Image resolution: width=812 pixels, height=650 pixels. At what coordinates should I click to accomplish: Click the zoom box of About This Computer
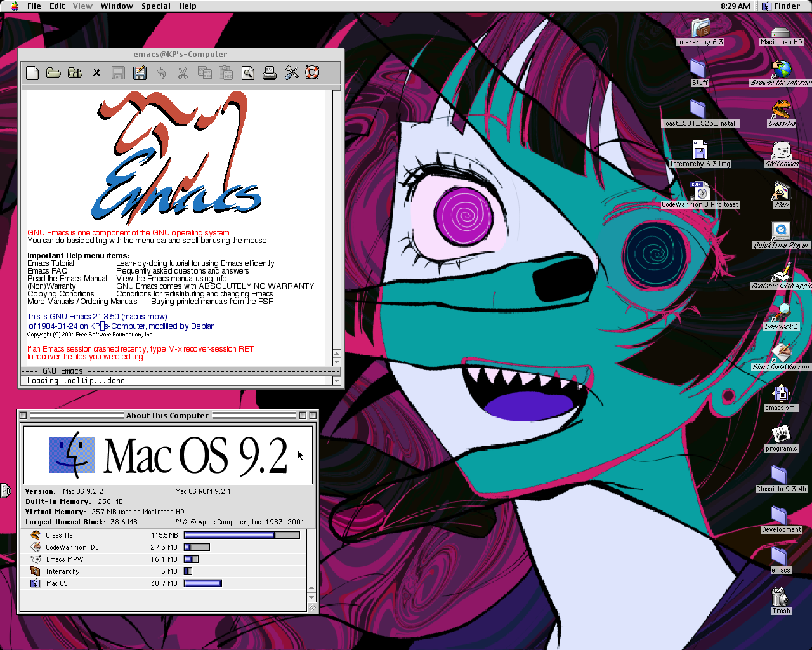pos(303,415)
